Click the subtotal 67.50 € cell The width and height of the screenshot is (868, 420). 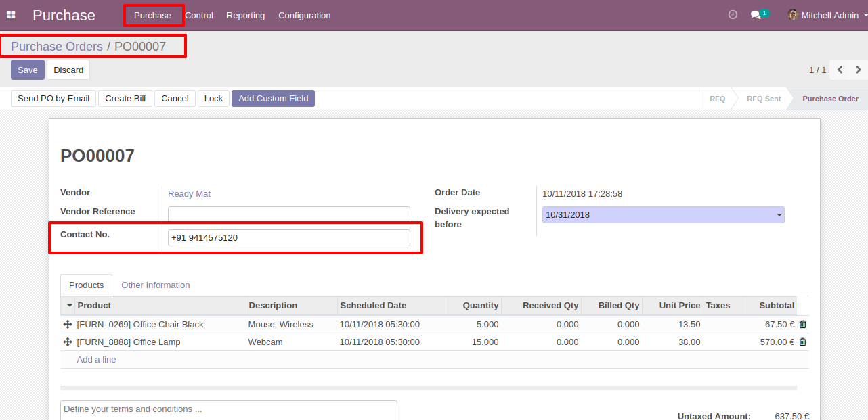tap(770, 325)
